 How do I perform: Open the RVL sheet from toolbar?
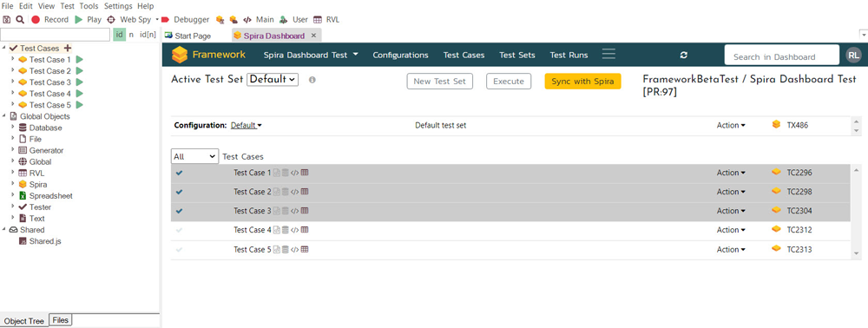pyautogui.click(x=326, y=19)
